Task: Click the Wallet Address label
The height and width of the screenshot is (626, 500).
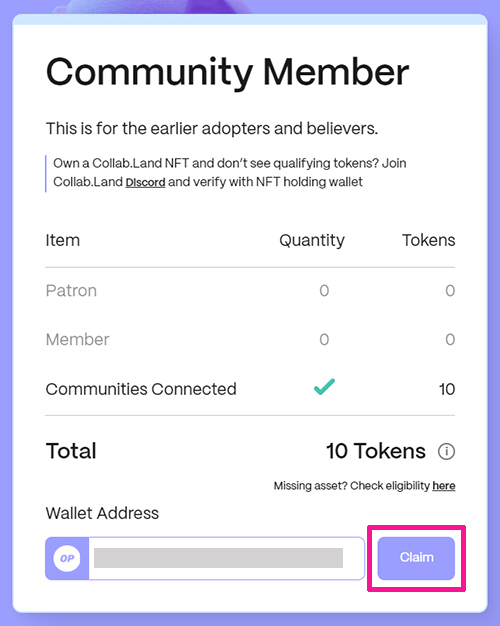Action: [102, 513]
